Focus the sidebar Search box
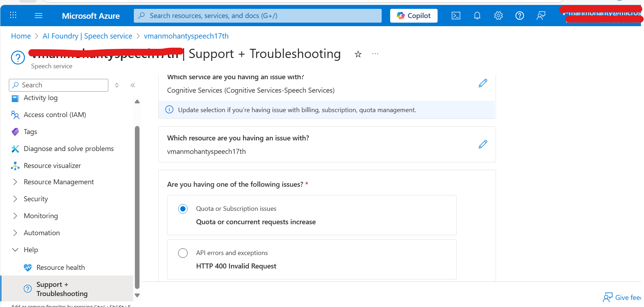Image resolution: width=644 pixels, height=307 pixels. pos(59,85)
